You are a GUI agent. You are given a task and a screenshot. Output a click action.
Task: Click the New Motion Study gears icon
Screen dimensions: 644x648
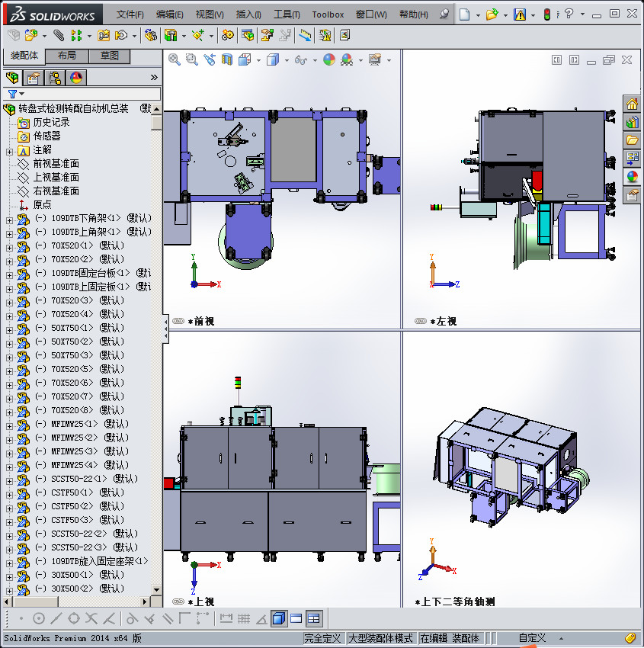pyautogui.click(x=227, y=35)
